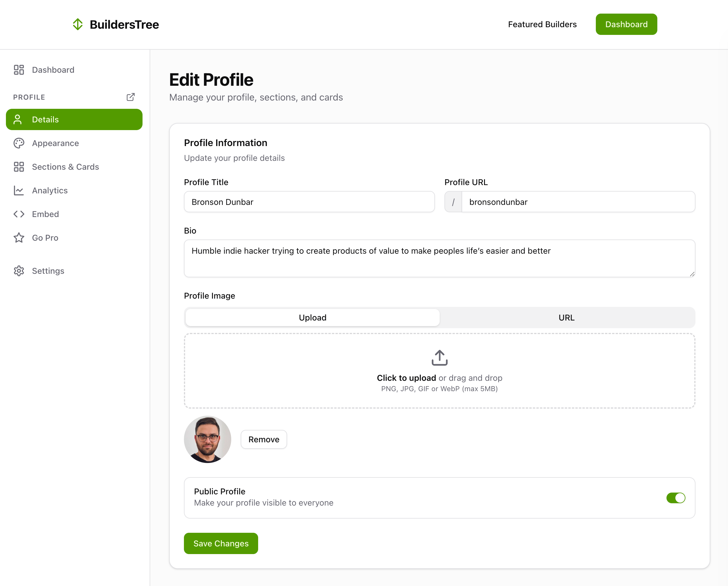Open Sections & Cards in sidebar
This screenshot has height=586, width=728.
[65, 167]
